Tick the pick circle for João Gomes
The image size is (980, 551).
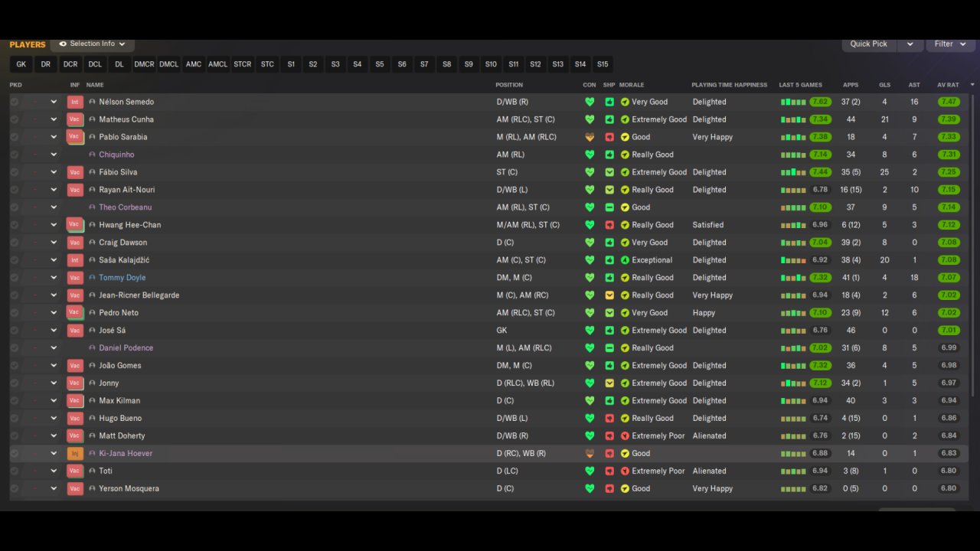15,365
